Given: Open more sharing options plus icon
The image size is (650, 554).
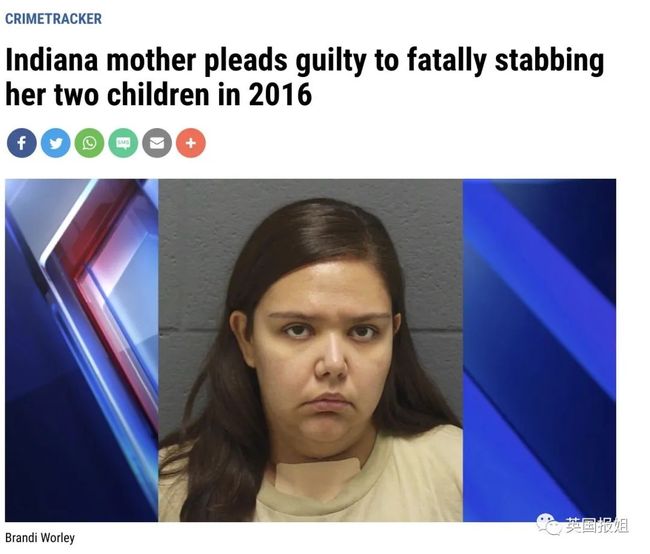Looking at the screenshot, I should coord(191,143).
